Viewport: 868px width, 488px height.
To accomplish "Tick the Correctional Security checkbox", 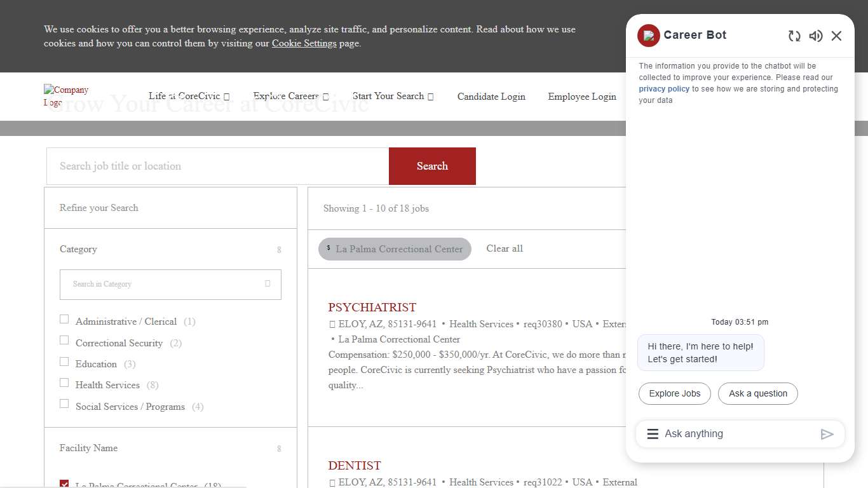I will click(x=64, y=340).
